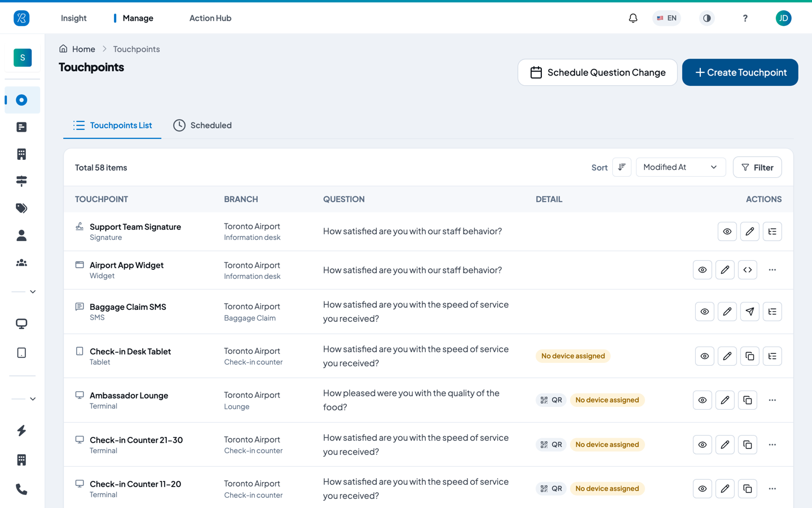Open the tablet icon in sidebar
The width and height of the screenshot is (812, 508).
pos(21,353)
